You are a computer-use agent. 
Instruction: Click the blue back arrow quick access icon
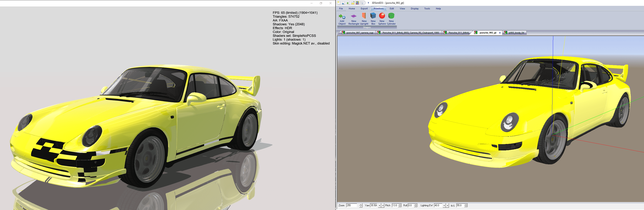point(343,3)
